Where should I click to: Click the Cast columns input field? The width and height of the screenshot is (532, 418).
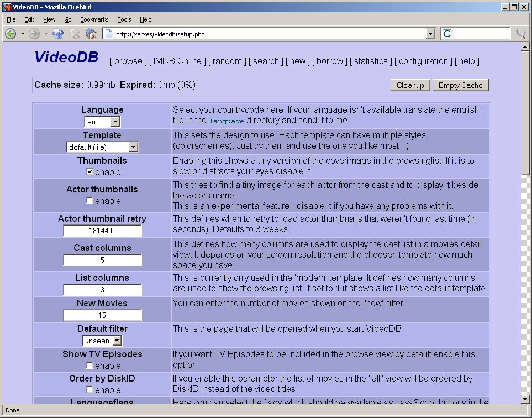102,260
